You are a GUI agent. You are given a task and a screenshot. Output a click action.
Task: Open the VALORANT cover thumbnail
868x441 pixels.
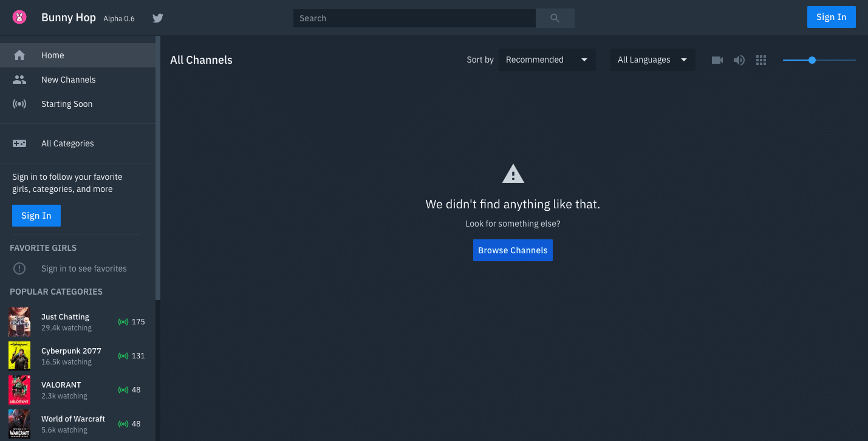coord(19,390)
